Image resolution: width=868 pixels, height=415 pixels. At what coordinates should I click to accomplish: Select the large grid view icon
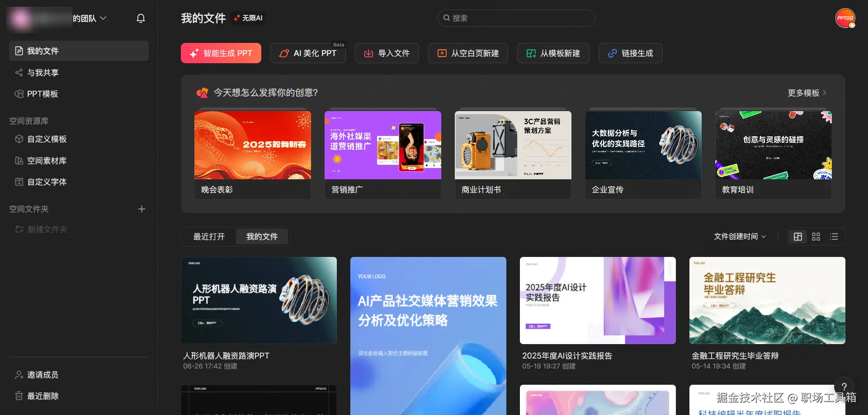[x=798, y=237]
